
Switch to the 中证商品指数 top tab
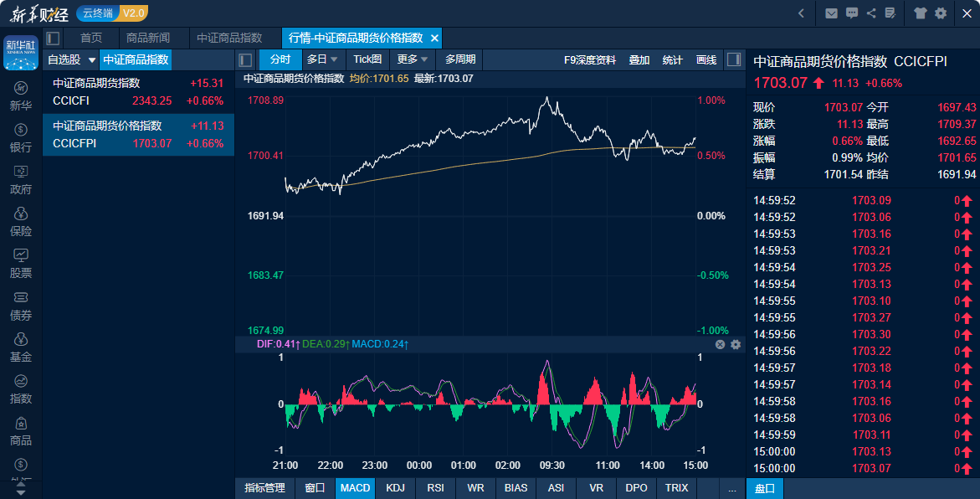[x=229, y=39]
